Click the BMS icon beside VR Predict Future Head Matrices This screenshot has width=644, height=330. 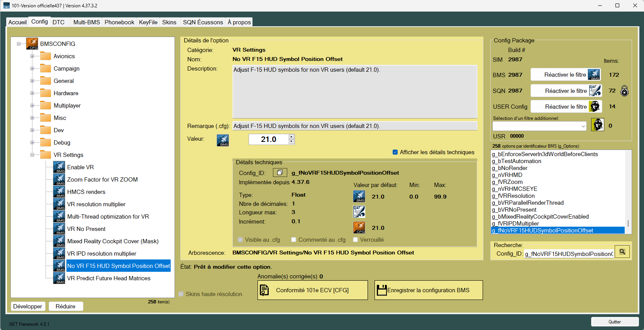(59, 278)
